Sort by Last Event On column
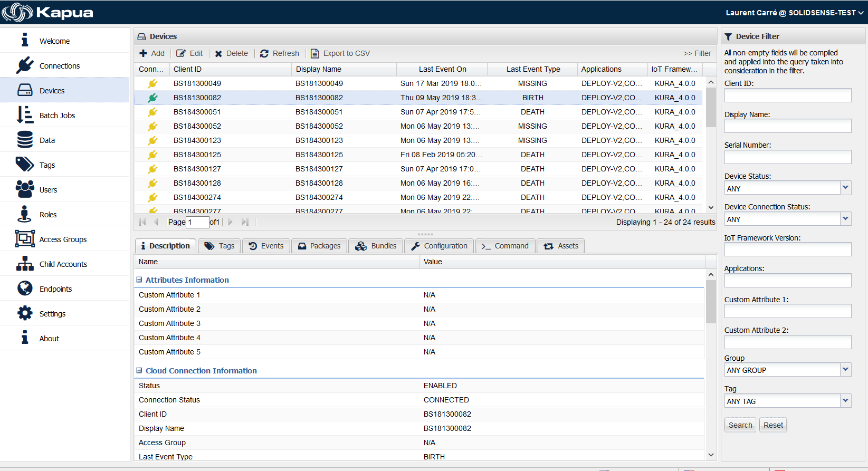The height and width of the screenshot is (471, 868). (x=442, y=69)
